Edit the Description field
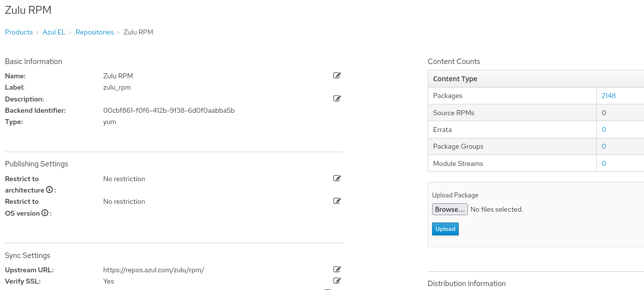Viewport: 644px width, 290px height. (337, 98)
